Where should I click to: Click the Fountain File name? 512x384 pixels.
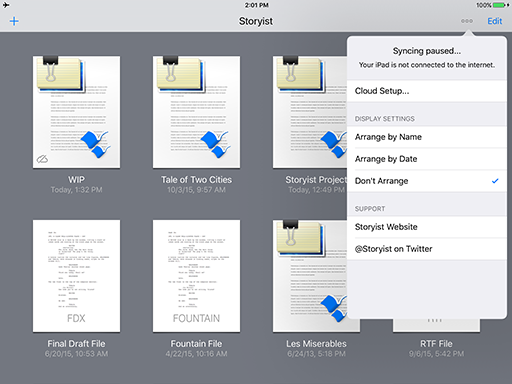click(x=196, y=344)
